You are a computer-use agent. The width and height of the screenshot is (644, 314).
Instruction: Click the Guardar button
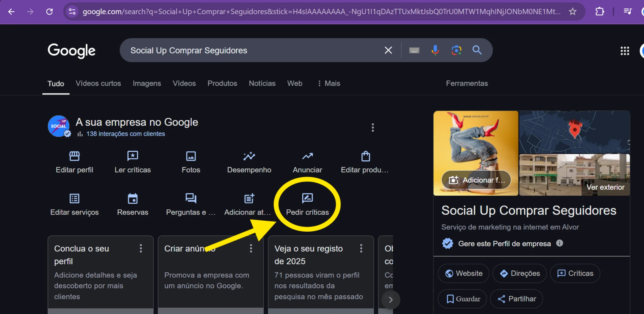[463, 299]
